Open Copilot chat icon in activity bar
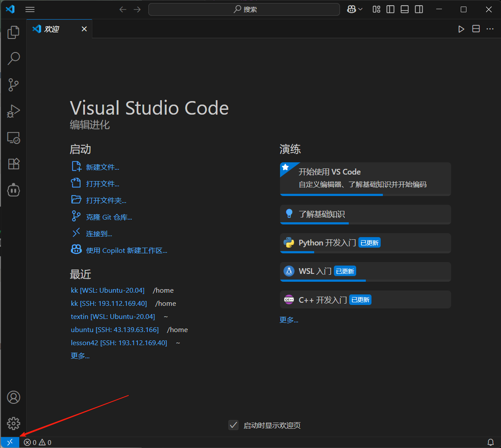The image size is (501, 448). pos(14,190)
